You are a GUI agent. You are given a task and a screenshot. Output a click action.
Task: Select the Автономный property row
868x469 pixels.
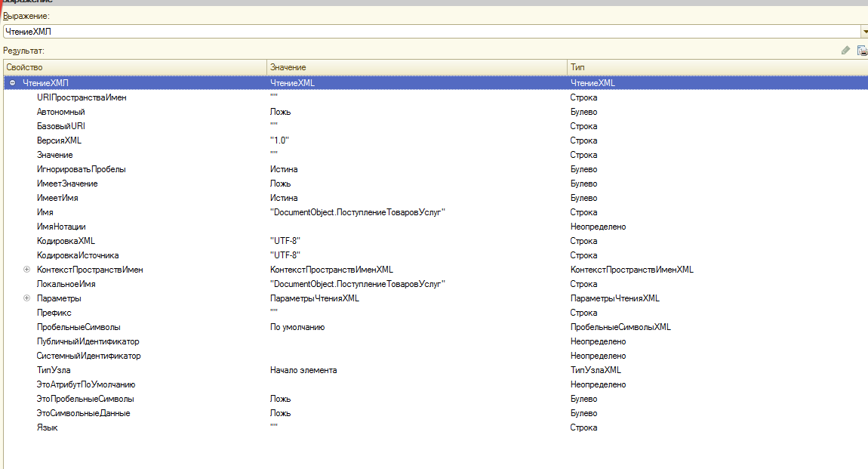click(60, 112)
